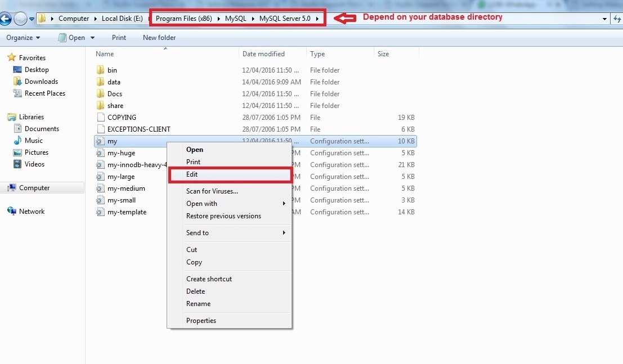Select Rename from context menu
623x364 pixels.
click(198, 304)
